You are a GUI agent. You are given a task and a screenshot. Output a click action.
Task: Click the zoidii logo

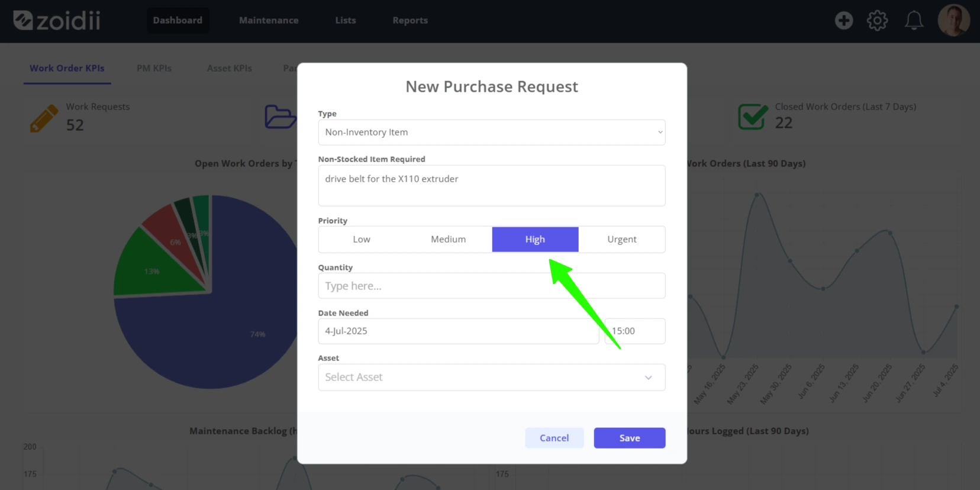[x=57, y=20]
